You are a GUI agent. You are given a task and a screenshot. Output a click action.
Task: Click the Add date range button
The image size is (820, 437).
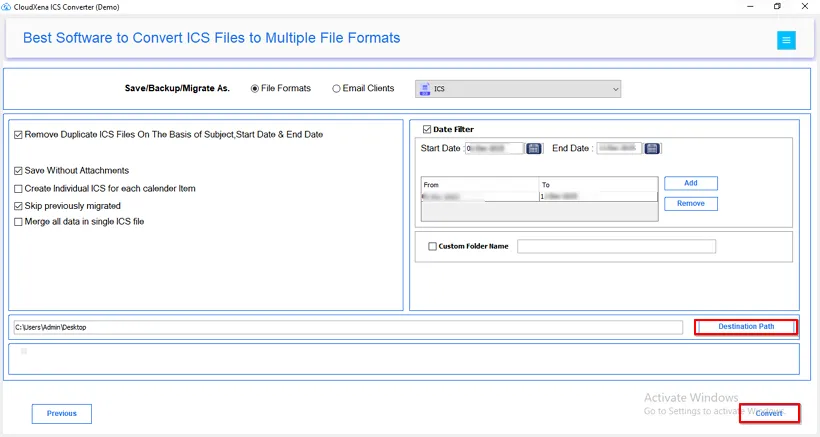[x=691, y=183]
